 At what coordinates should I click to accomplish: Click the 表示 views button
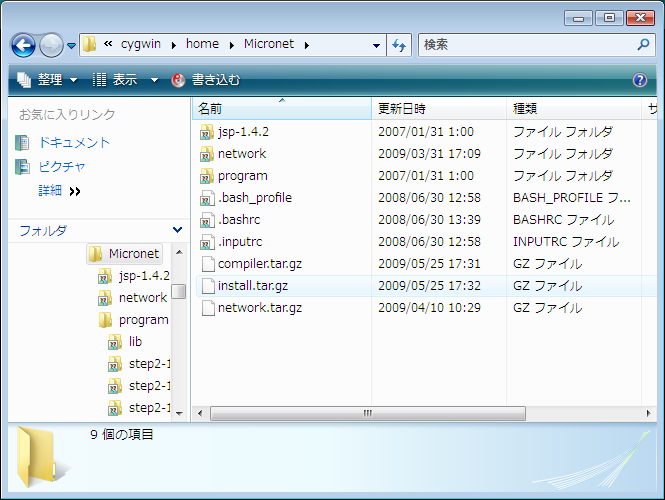pyautogui.click(x=115, y=80)
